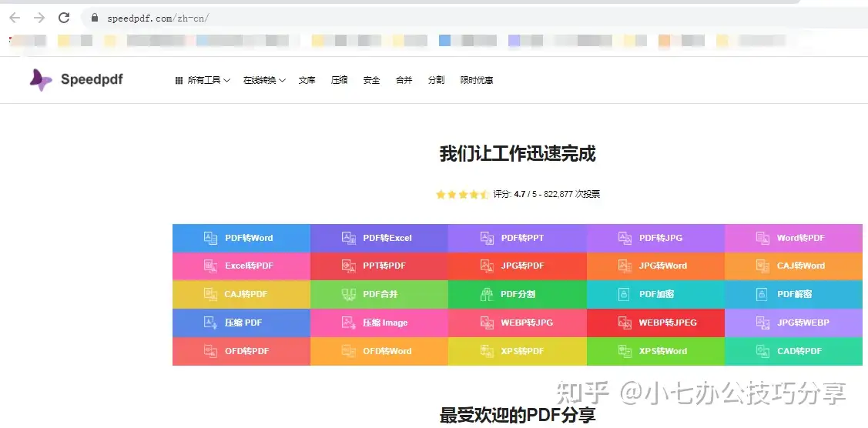
Task: Click the PDF解密 unlock icon
Action: tap(762, 294)
